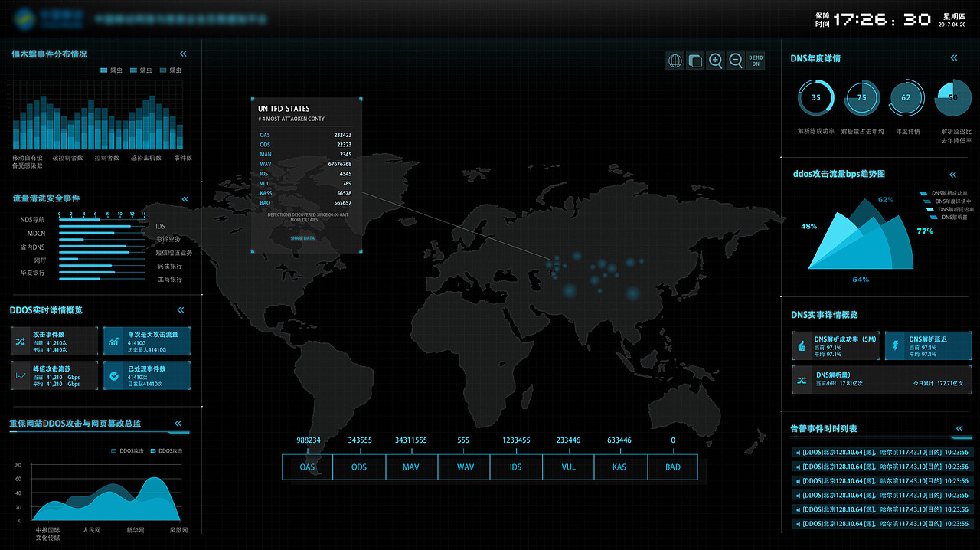The image size is (980, 550).
Task: Select the VUL tab below the map
Action: (x=568, y=467)
